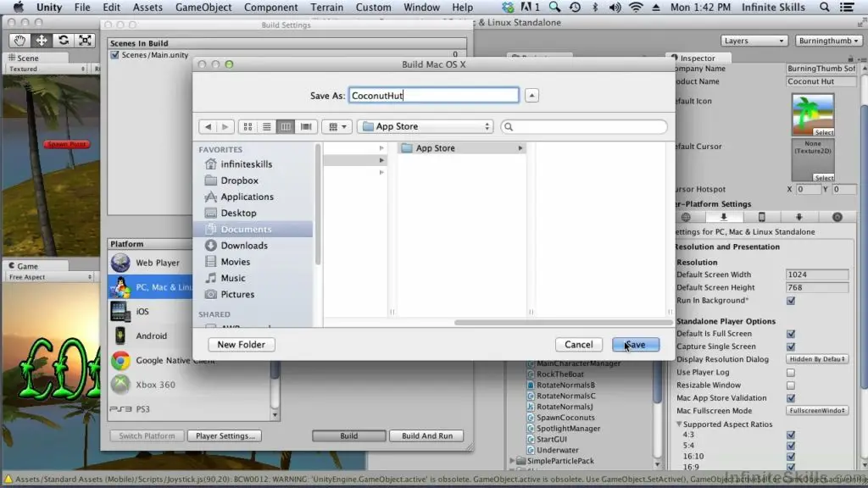Select Web Player platform icon
The image size is (868, 488).
pyautogui.click(x=120, y=263)
